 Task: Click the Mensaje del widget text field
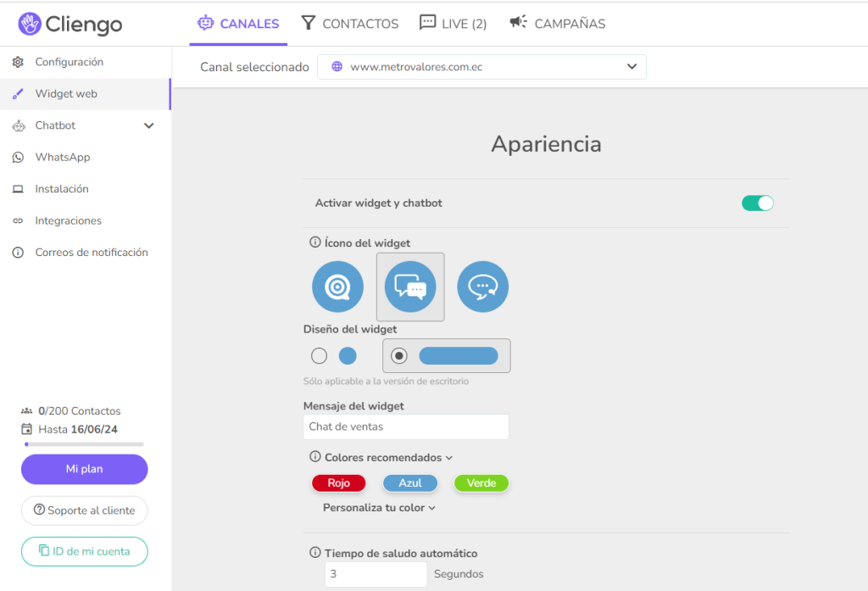pyautogui.click(x=406, y=427)
